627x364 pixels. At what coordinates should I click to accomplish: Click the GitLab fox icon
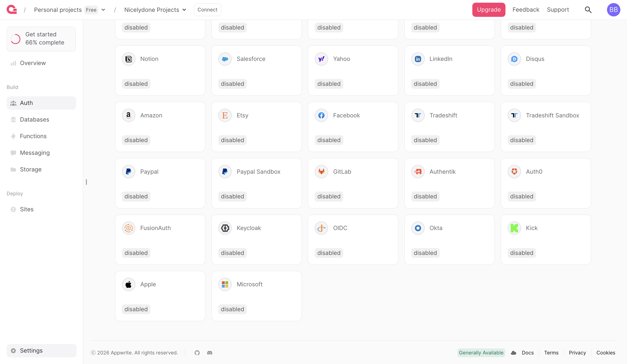pyautogui.click(x=321, y=172)
